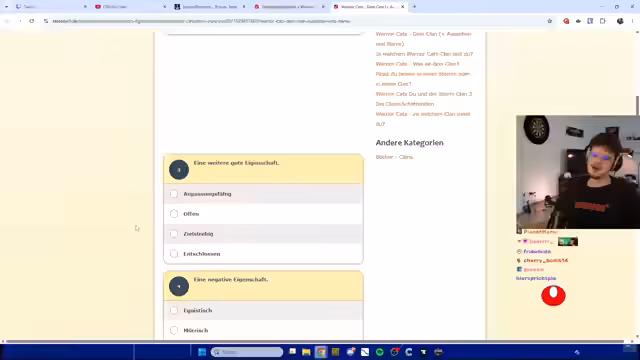Screen dimensions: 640x360
Task: Select the Anpassungsfähig radio option
Action: point(174,194)
